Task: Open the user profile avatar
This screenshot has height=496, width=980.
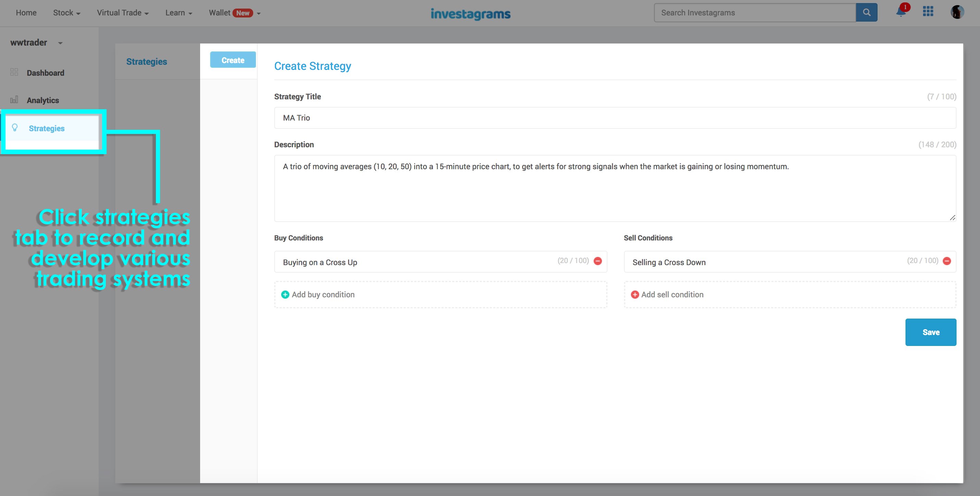Action: [x=957, y=12]
